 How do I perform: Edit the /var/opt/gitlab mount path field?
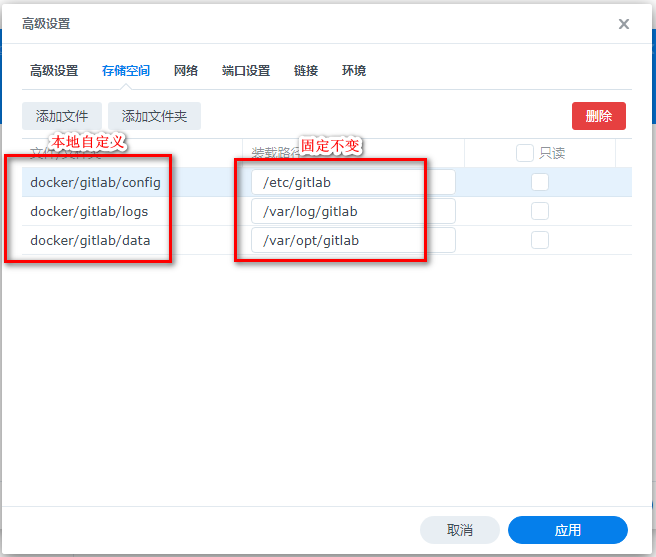(353, 240)
